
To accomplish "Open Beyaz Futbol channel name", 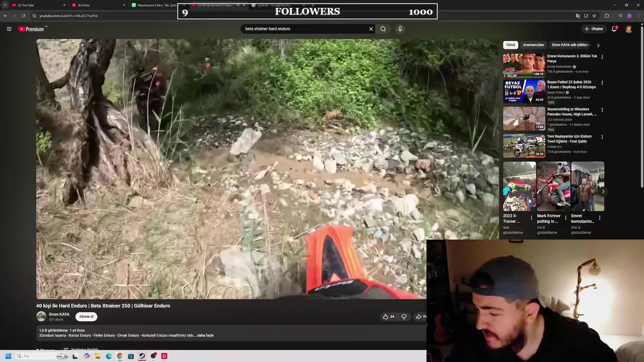I will coord(556,93).
